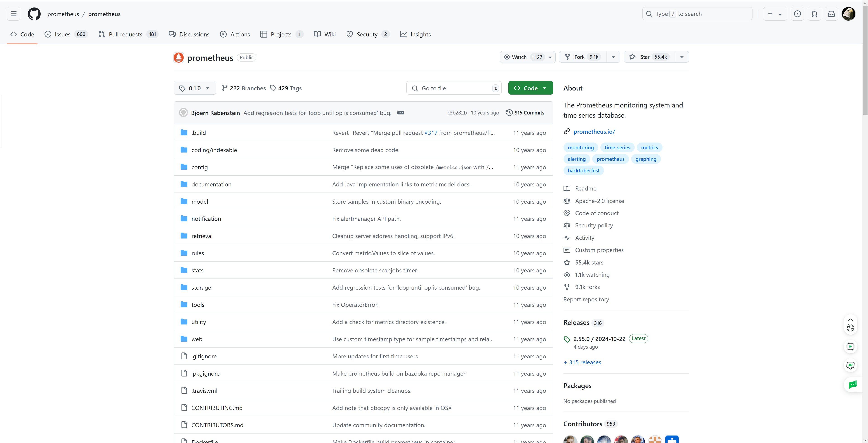Click the GitHub logo homepage icon
This screenshot has width=868, height=443.
[34, 14]
